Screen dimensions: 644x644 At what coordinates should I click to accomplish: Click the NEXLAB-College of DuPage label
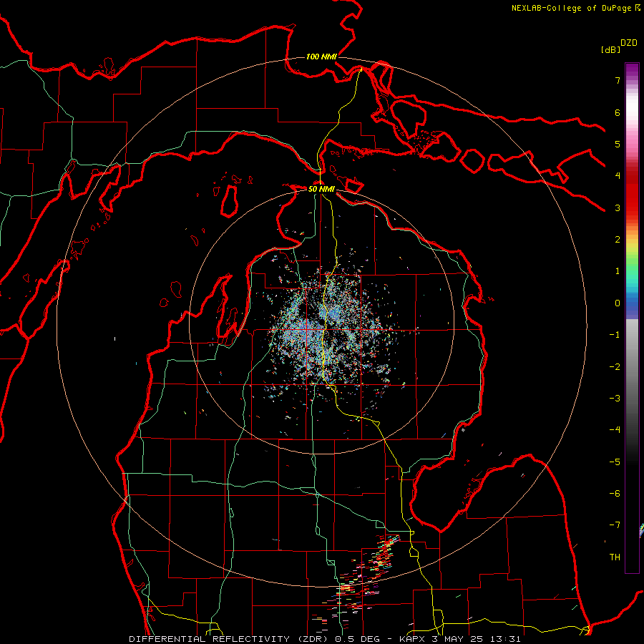[x=572, y=8]
